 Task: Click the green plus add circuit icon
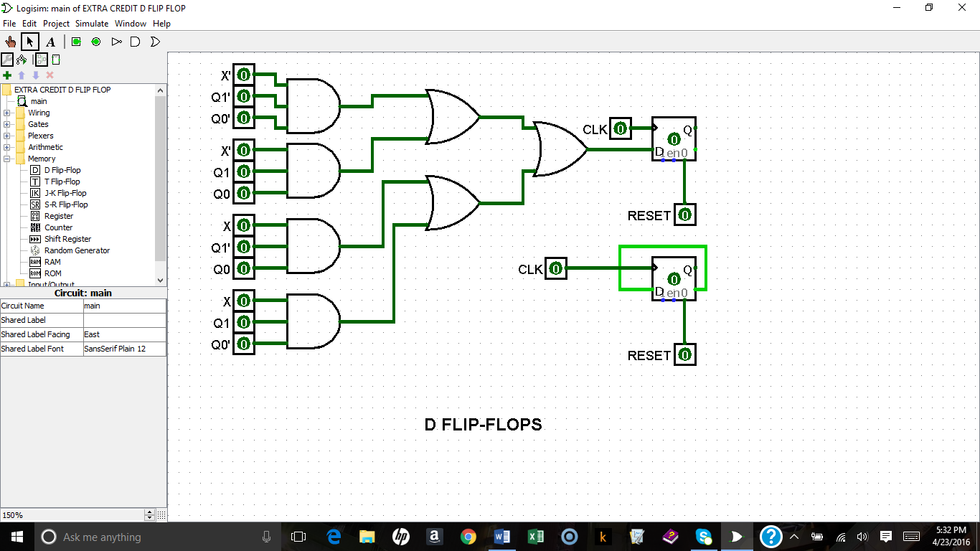click(x=7, y=75)
